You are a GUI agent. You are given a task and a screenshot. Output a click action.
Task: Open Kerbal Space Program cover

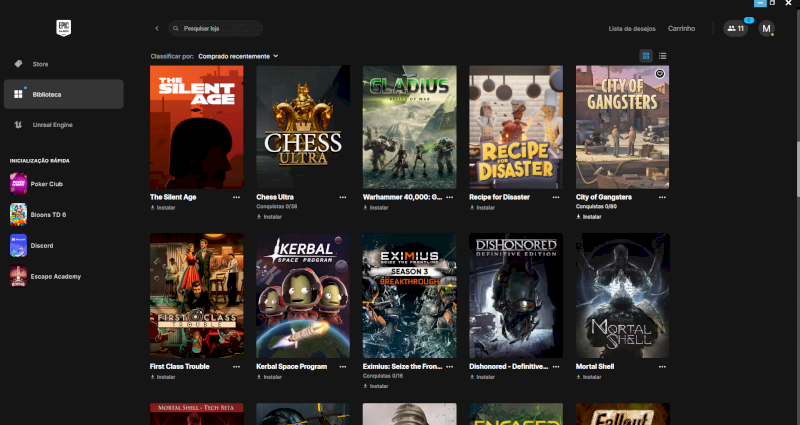pos(303,296)
